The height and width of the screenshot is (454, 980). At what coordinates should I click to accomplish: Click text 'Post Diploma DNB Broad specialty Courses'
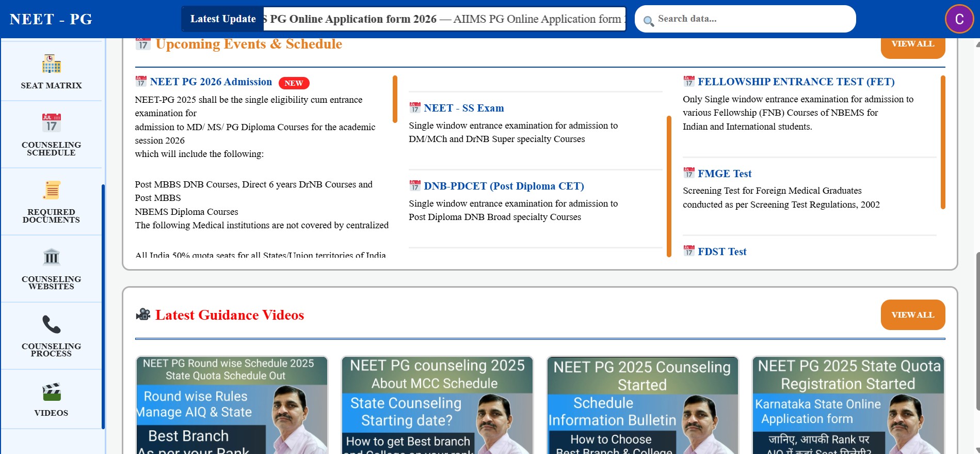click(495, 217)
